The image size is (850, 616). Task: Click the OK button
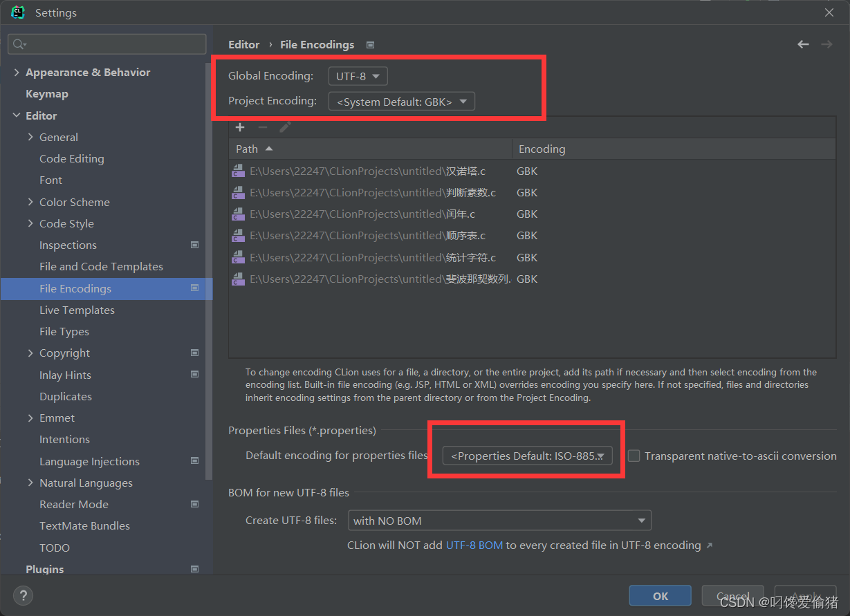(x=660, y=596)
